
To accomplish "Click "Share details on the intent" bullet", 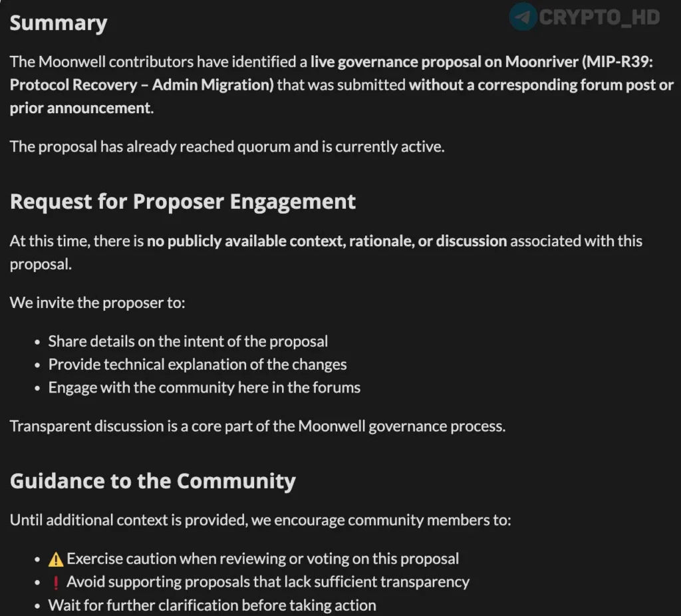I will pyautogui.click(x=188, y=342).
